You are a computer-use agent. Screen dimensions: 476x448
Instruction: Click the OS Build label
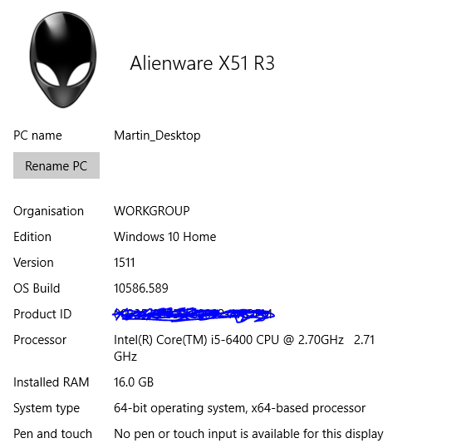click(37, 288)
